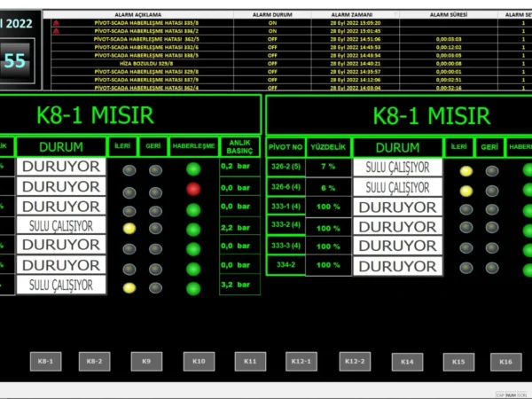This screenshot has width=532, height=399.
Task: Go to the K10 screen
Action: pos(199,361)
